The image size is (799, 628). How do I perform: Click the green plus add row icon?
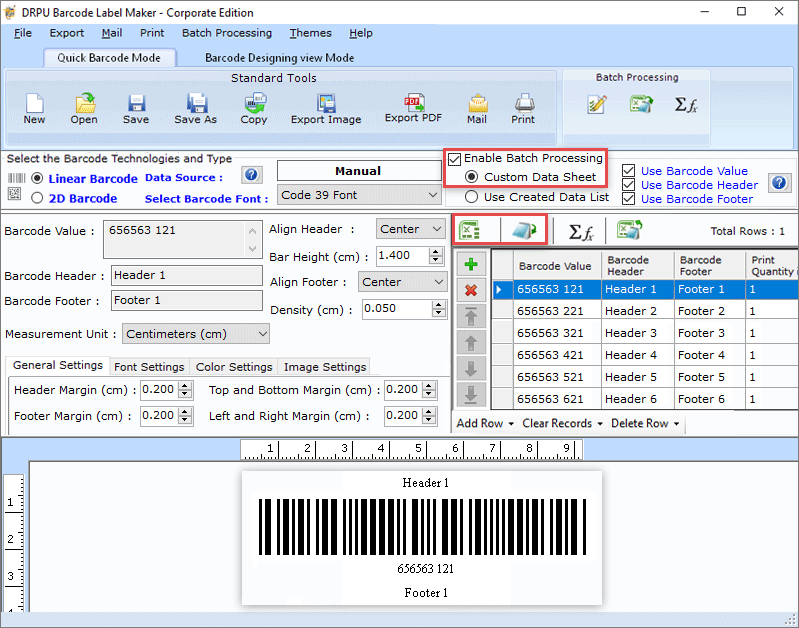click(x=471, y=265)
